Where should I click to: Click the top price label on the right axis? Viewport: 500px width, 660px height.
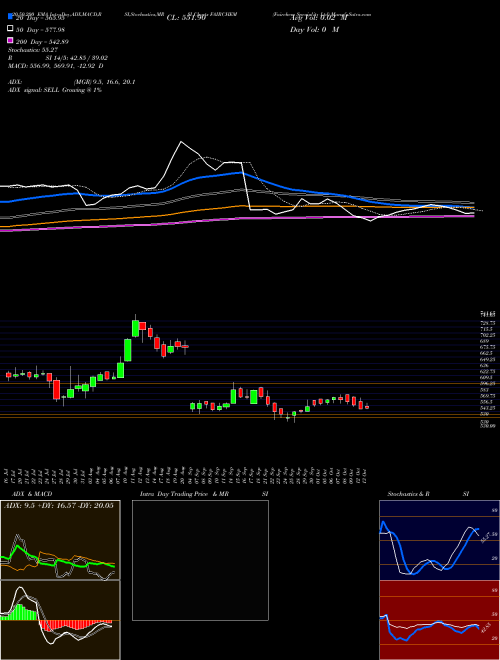489,314
